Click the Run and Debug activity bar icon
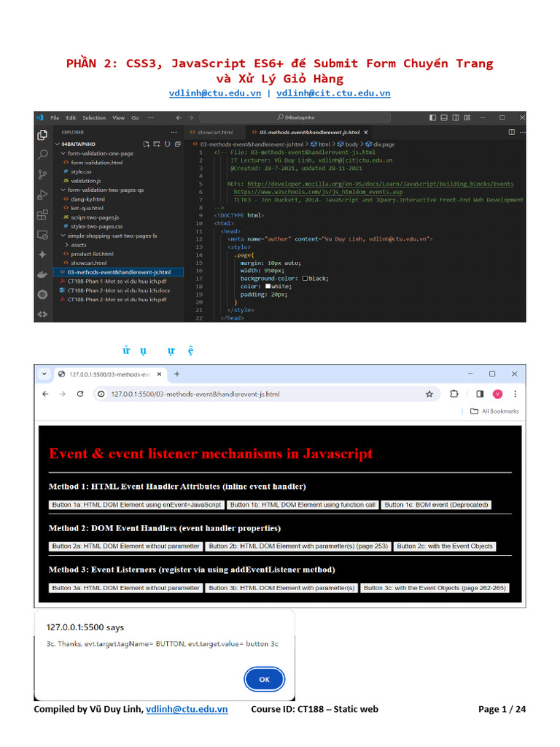 pos(42,194)
